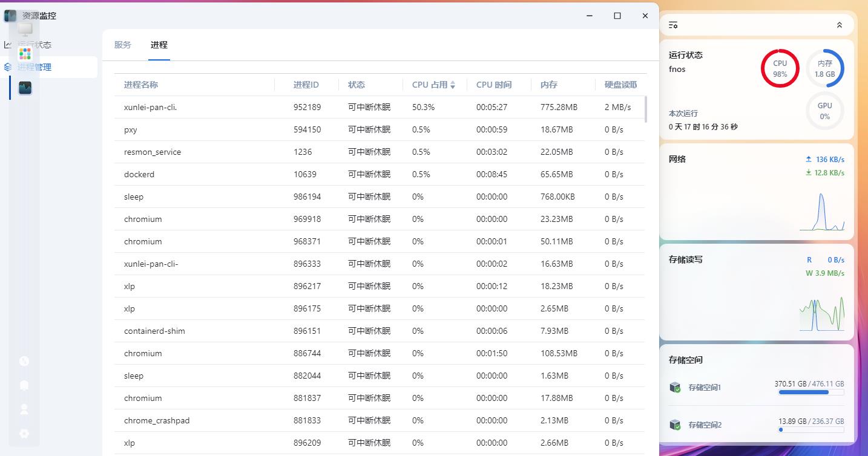The width and height of the screenshot is (868, 456).
Task: Click the 硬盘读取 column header
Action: 621,85
